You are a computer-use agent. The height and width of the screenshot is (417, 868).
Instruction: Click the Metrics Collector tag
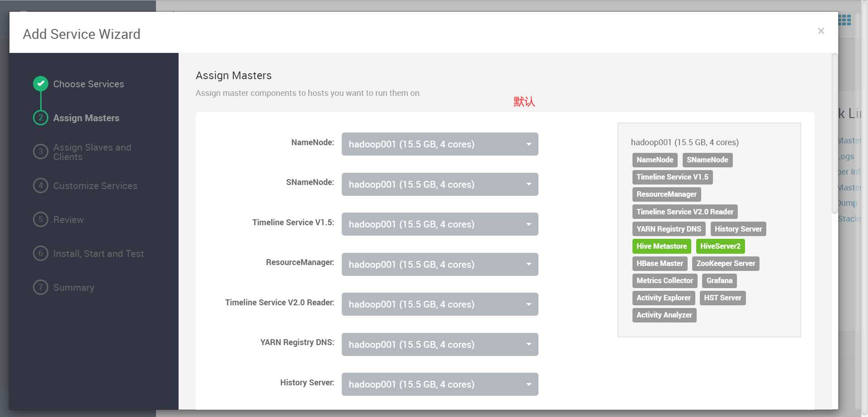(x=665, y=280)
